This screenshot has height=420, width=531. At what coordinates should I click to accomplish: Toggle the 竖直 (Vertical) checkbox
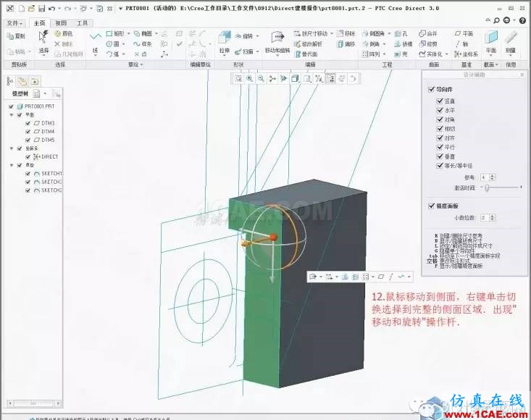(x=440, y=101)
